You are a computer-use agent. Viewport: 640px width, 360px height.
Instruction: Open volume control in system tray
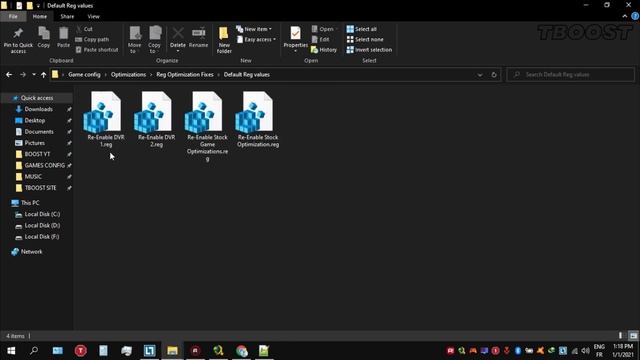(x=585, y=351)
